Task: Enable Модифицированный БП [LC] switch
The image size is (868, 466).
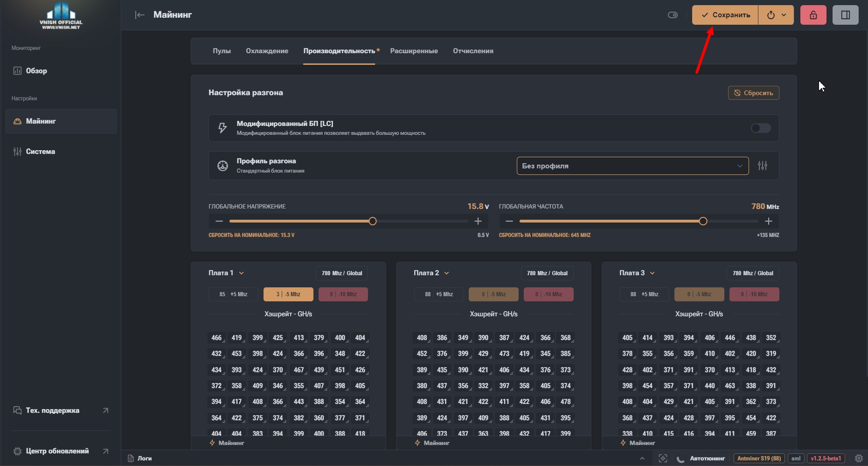Action: point(761,128)
